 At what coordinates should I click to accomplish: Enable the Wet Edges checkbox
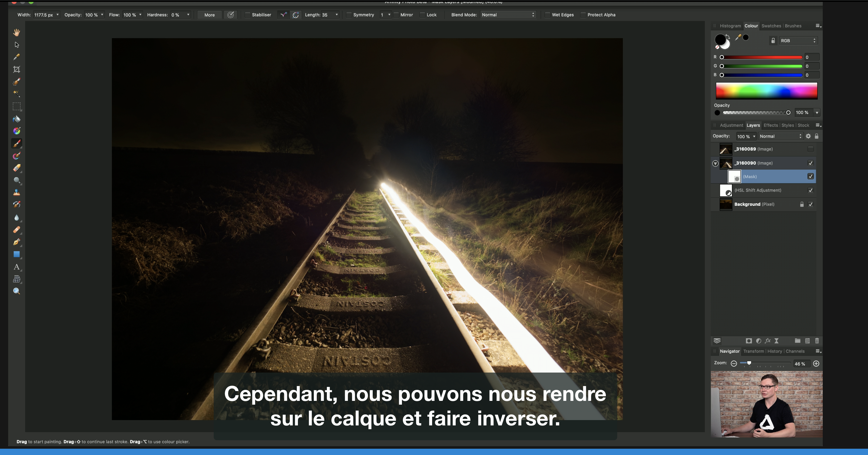[x=547, y=15]
